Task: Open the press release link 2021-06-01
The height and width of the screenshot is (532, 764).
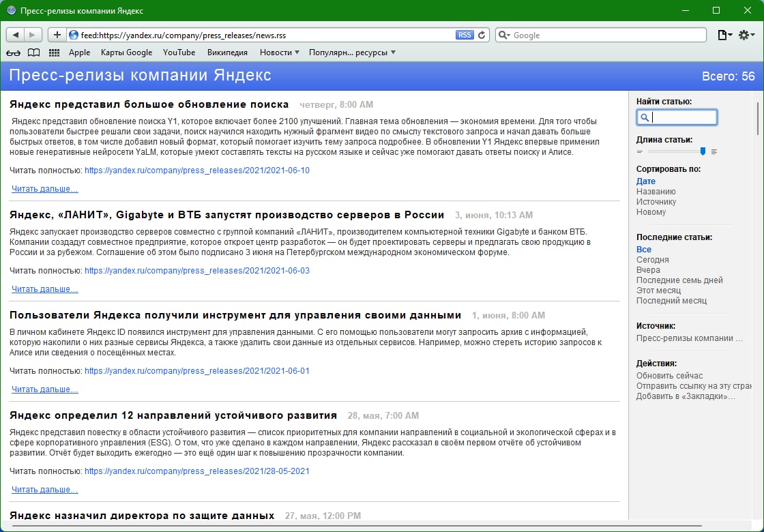Action: tap(197, 371)
